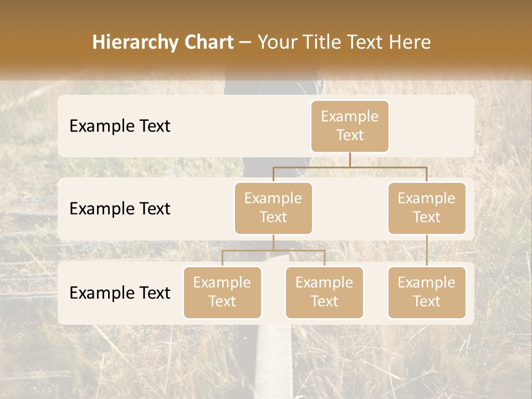
Task: Click the white post in the background photo
Action: pyautogui.click(x=273, y=361)
